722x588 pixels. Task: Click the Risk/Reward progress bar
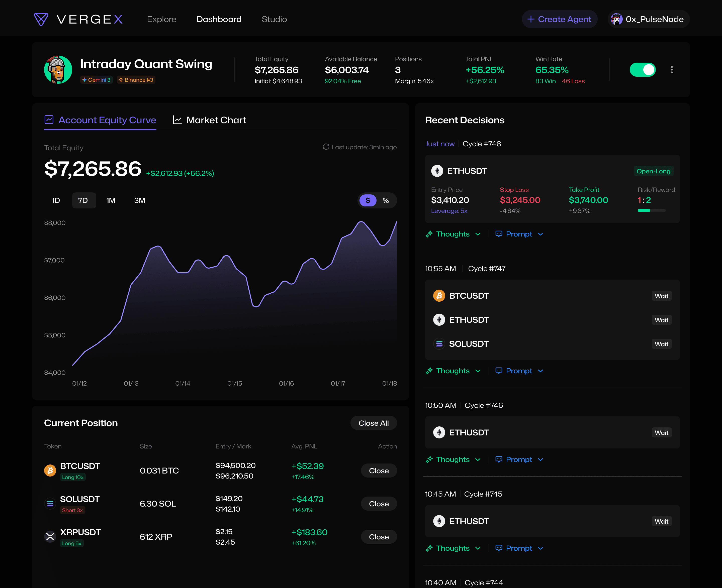pyautogui.click(x=652, y=211)
